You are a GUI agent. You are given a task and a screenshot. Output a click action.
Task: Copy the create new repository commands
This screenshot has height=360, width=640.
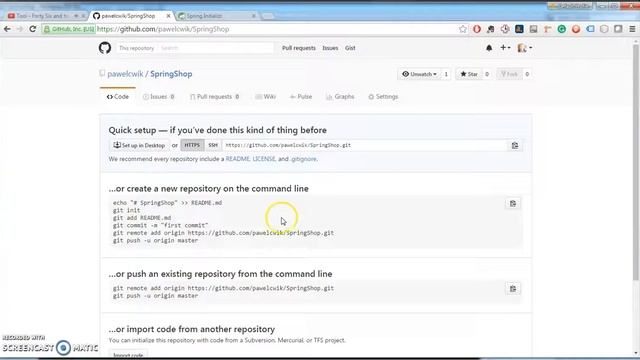pos(513,203)
